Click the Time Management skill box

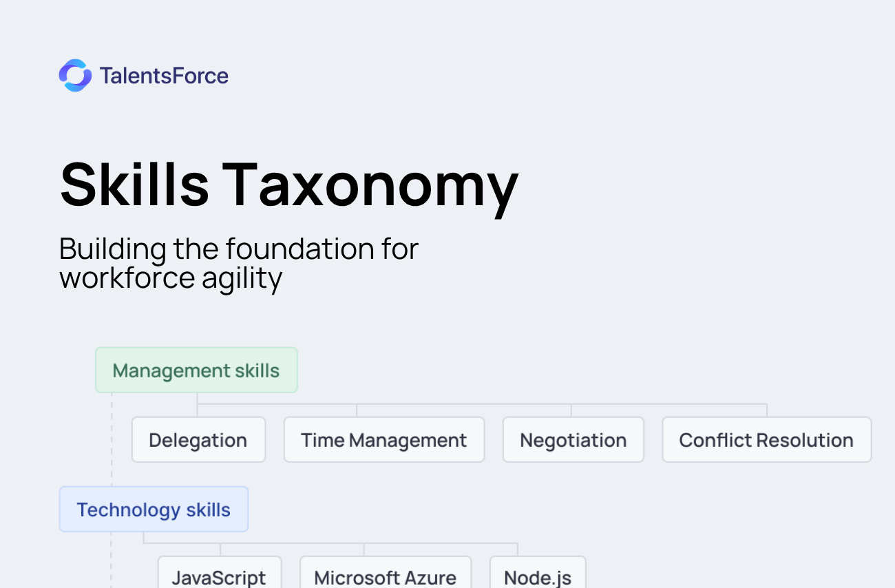click(384, 440)
